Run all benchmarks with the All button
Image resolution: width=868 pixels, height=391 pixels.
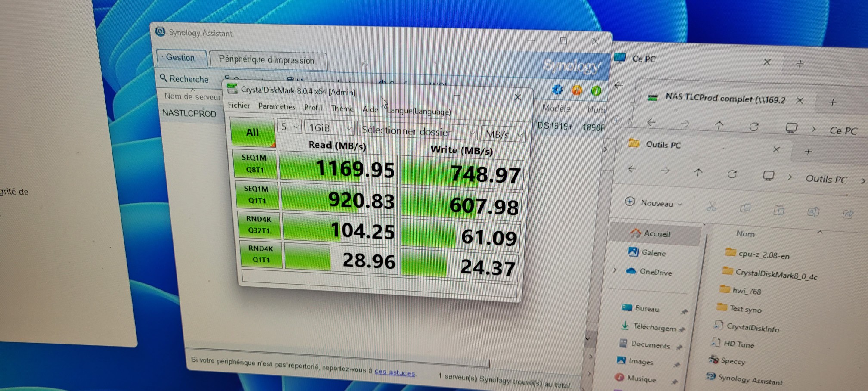pos(252,132)
